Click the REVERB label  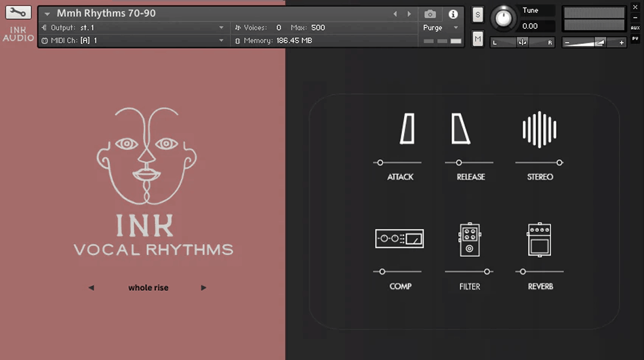pyautogui.click(x=540, y=286)
